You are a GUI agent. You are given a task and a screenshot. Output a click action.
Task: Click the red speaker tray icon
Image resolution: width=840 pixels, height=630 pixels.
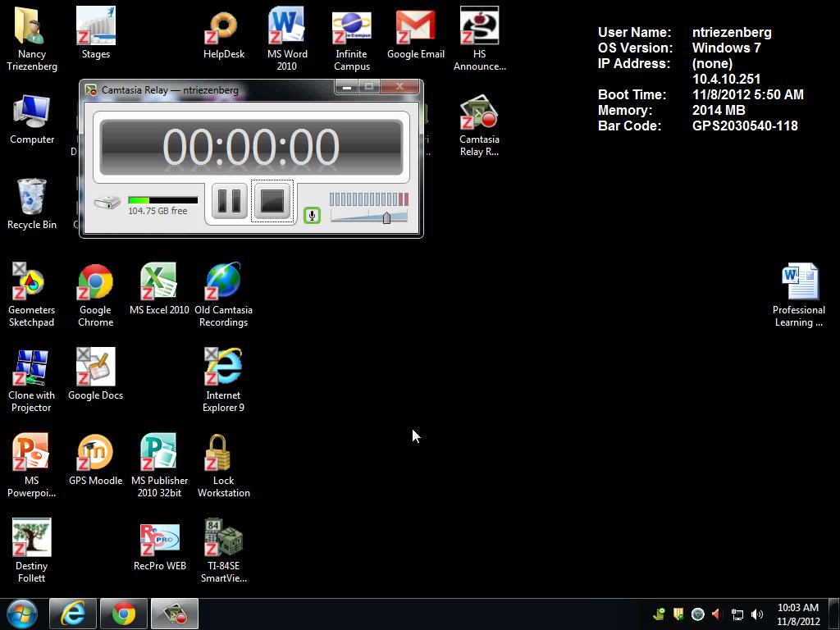click(717, 614)
